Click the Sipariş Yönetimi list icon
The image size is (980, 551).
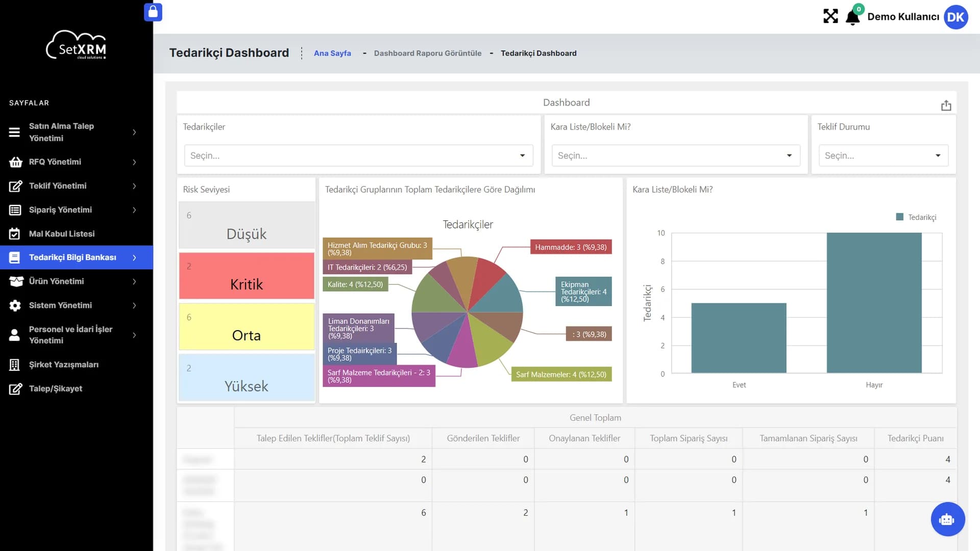(x=15, y=210)
